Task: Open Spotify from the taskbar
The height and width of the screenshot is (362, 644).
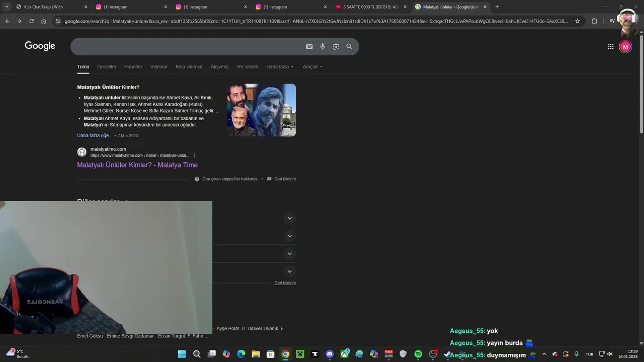Action: coord(418,354)
